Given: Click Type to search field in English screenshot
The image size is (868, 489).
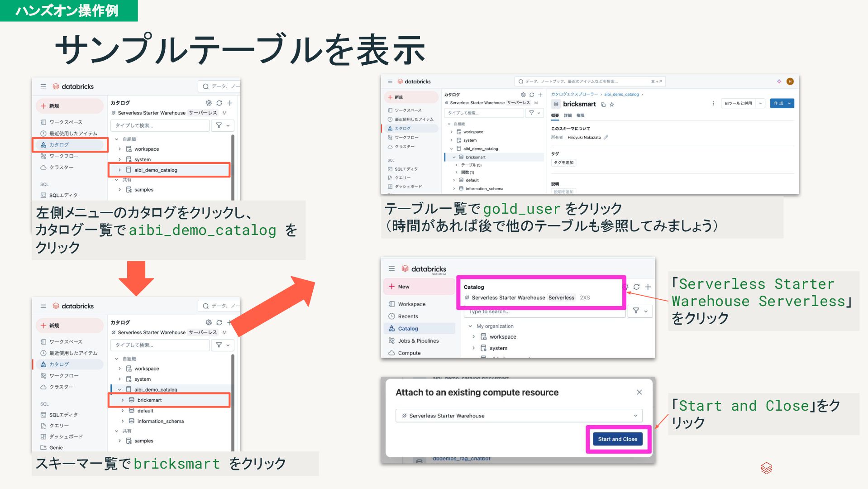Looking at the screenshot, I should pyautogui.click(x=545, y=312).
